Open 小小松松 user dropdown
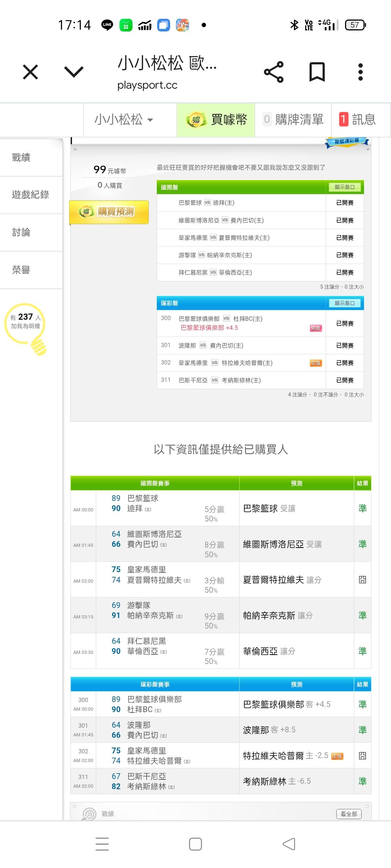This screenshot has height=868, width=391. point(124,120)
